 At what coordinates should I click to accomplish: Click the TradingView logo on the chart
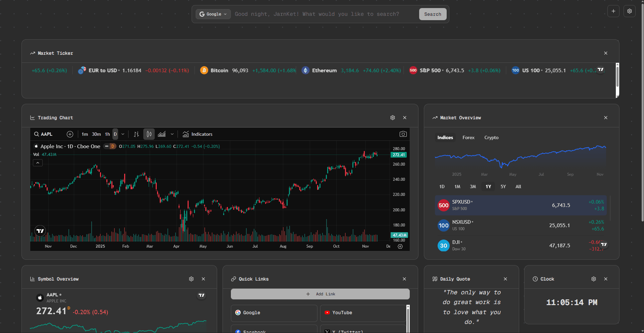(x=40, y=231)
